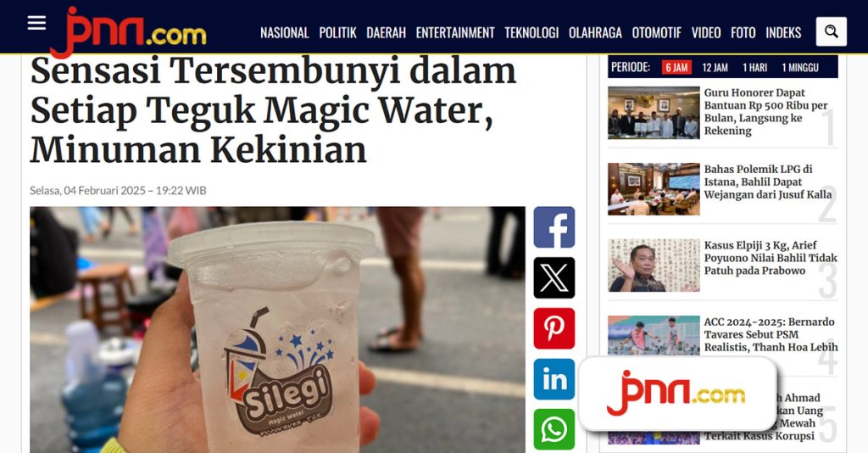868x453 pixels.
Task: Open the INDEKS menu item
Action: [783, 33]
